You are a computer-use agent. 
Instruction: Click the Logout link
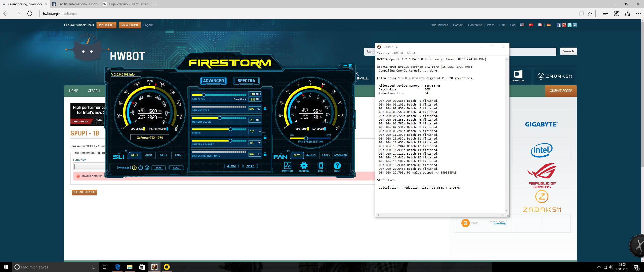coord(148,25)
